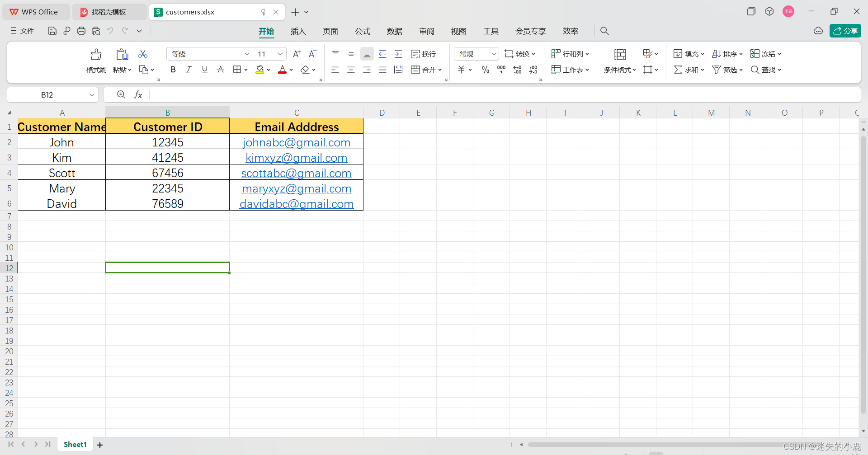Open the Insert (插入) ribbon tab
Viewport: 868px width, 455px height.
click(298, 31)
